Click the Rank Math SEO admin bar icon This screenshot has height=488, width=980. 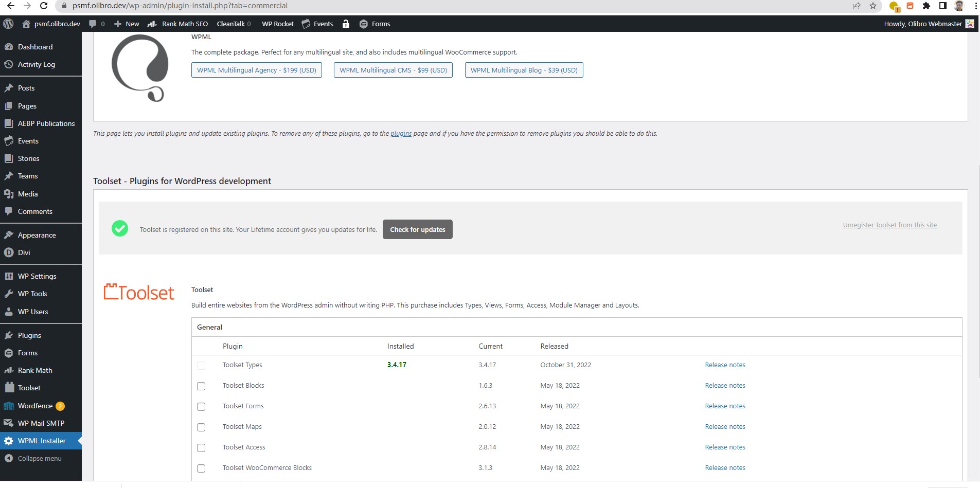[x=152, y=24]
